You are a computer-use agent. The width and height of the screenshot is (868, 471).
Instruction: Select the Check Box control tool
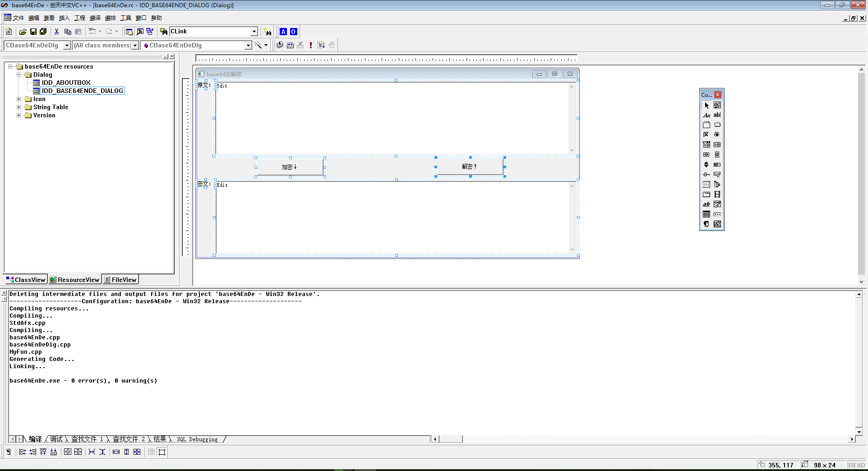(706, 135)
